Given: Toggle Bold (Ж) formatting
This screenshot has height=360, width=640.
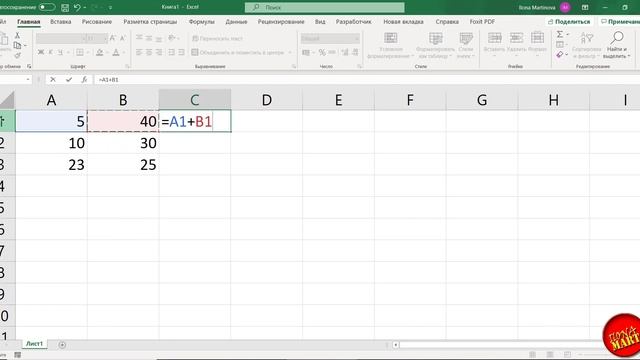Looking at the screenshot, I should (x=41, y=52).
